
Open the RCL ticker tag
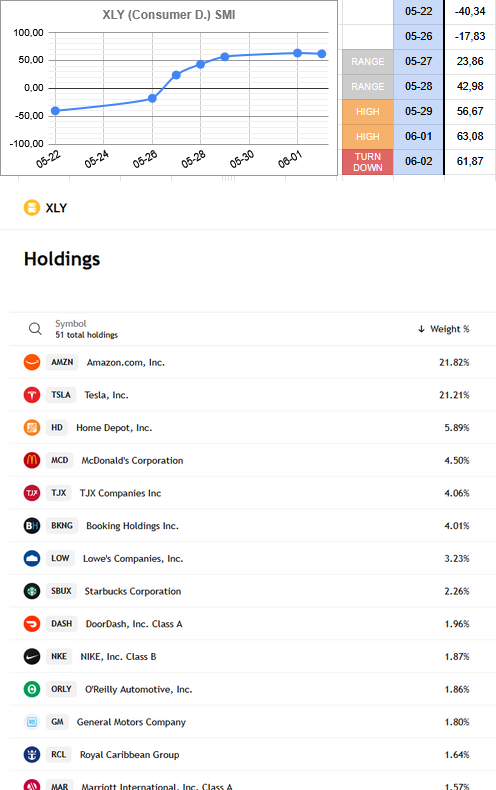tap(58, 754)
